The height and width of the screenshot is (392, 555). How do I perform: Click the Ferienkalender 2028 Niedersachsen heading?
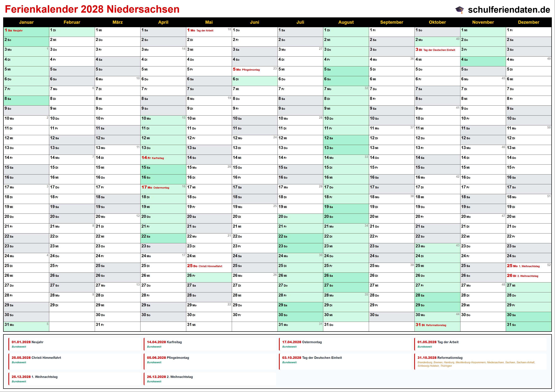point(92,9)
